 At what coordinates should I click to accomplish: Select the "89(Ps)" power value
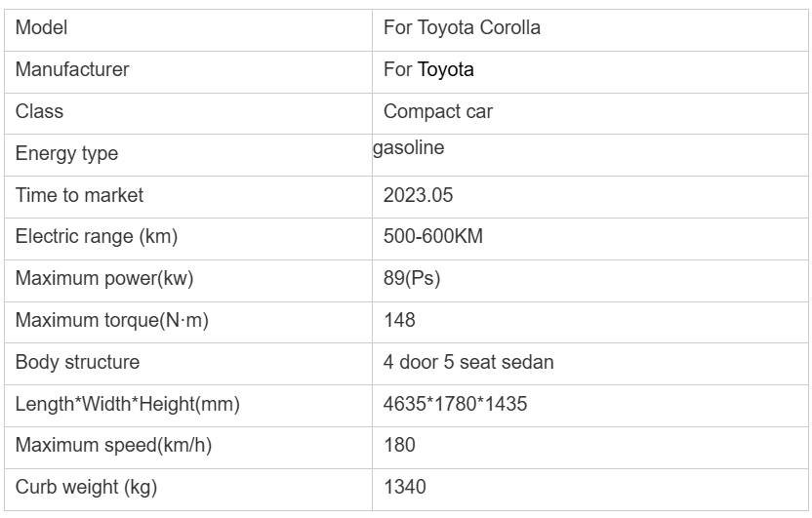(412, 279)
